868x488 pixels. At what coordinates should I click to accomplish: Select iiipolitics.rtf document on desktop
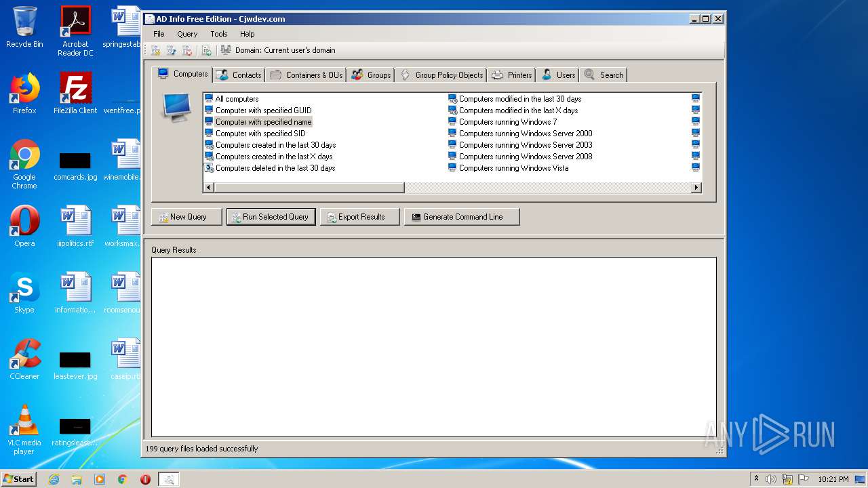(75, 226)
